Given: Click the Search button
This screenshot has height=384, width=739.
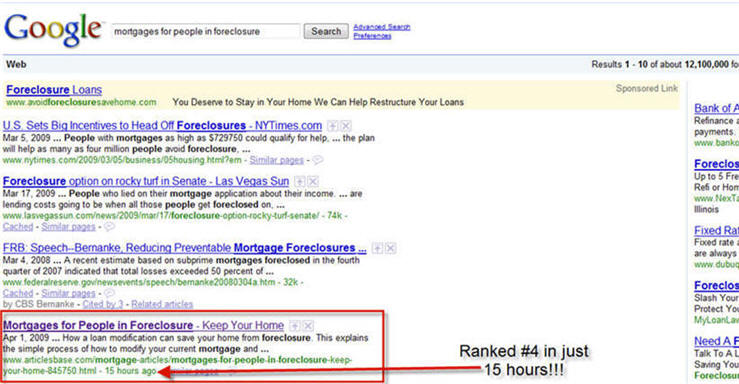Looking at the screenshot, I should [x=326, y=32].
